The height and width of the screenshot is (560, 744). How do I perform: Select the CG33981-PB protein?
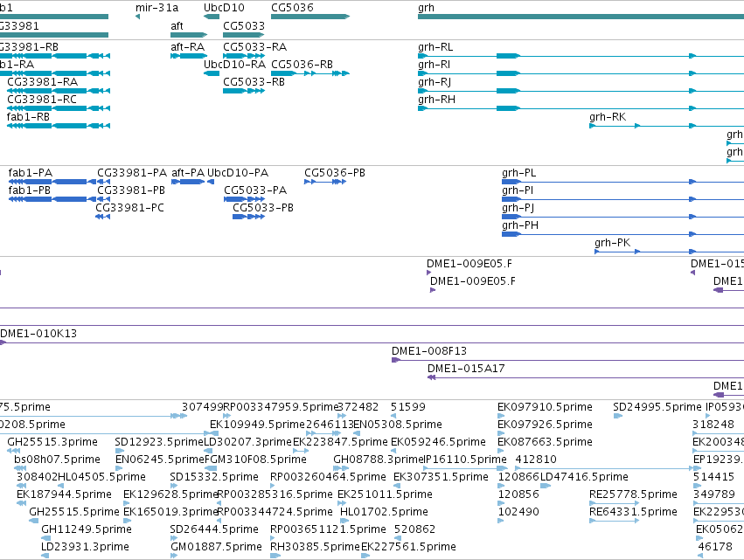[103, 200]
